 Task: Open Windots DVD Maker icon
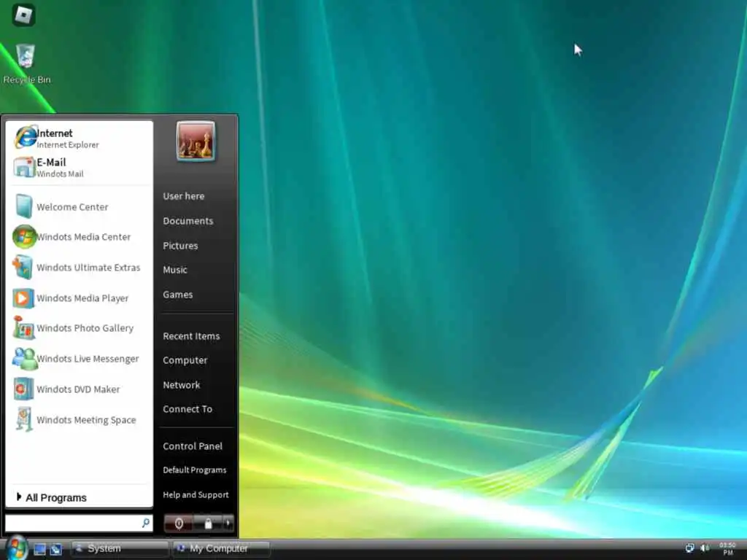pyautogui.click(x=23, y=389)
